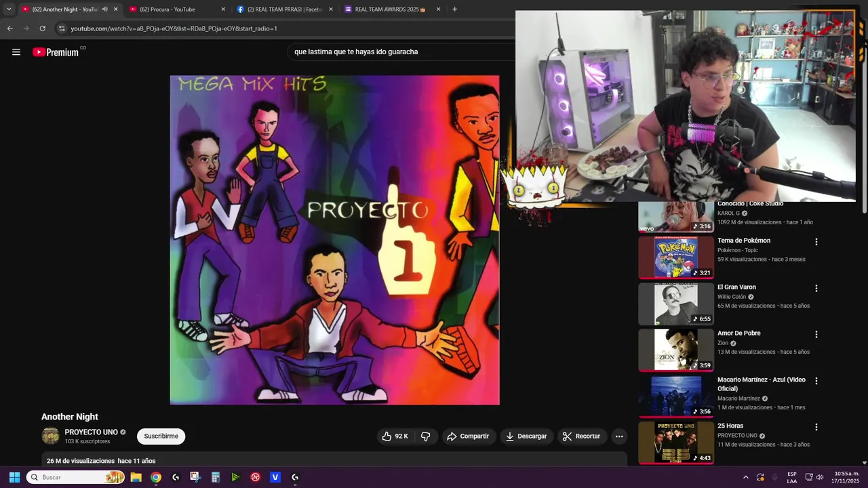Switch the ESP LAA input language
The image size is (868, 488).
click(x=792, y=477)
